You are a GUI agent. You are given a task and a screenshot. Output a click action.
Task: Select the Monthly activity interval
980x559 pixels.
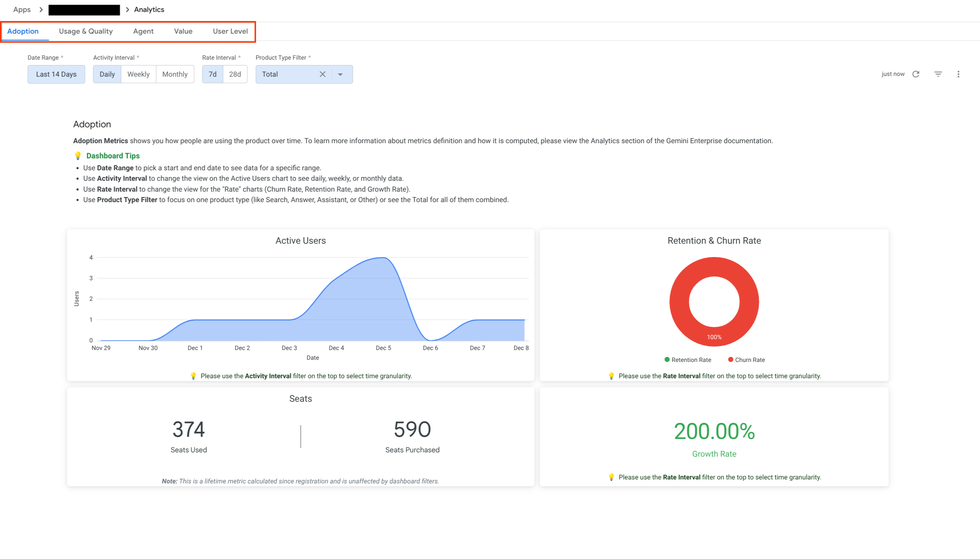pos(175,74)
